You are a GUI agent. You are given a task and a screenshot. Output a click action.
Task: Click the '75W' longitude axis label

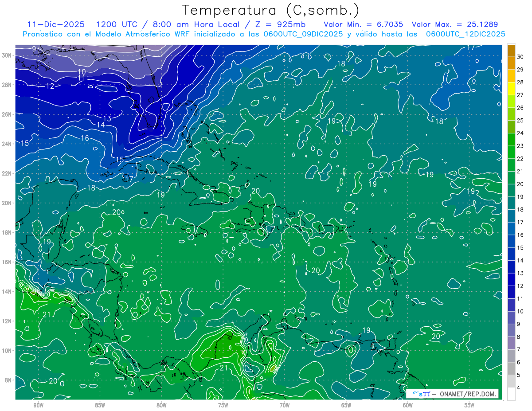pyautogui.click(x=223, y=405)
